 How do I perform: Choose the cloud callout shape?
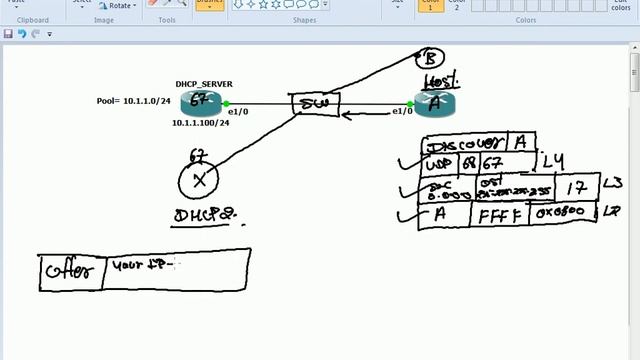point(314,4)
